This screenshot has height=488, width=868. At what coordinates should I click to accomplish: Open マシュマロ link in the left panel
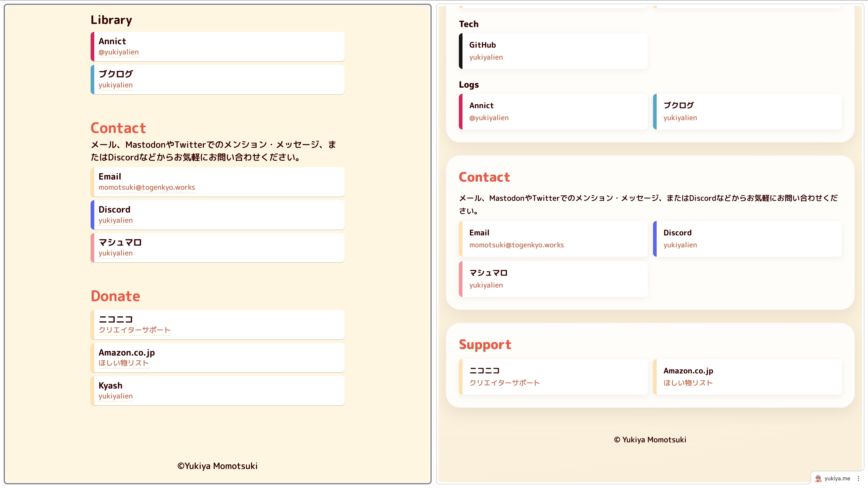[x=115, y=253]
